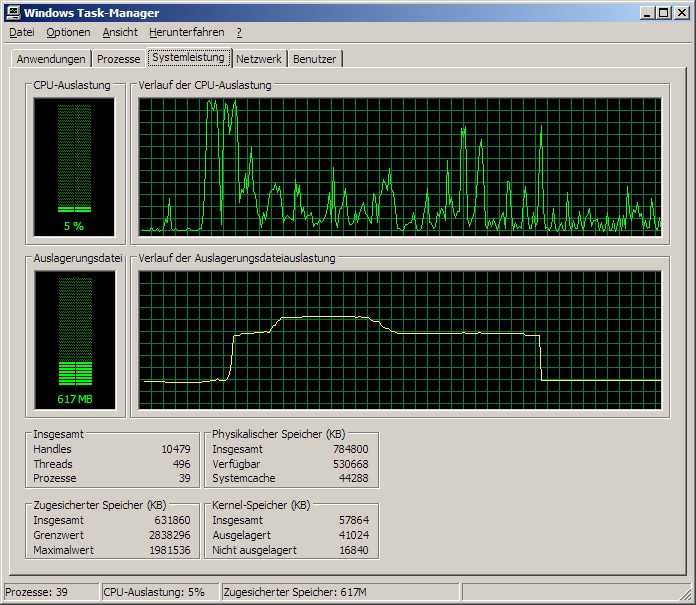Switch to the Anwendungen tab
The height and width of the screenshot is (605, 696).
(52, 59)
